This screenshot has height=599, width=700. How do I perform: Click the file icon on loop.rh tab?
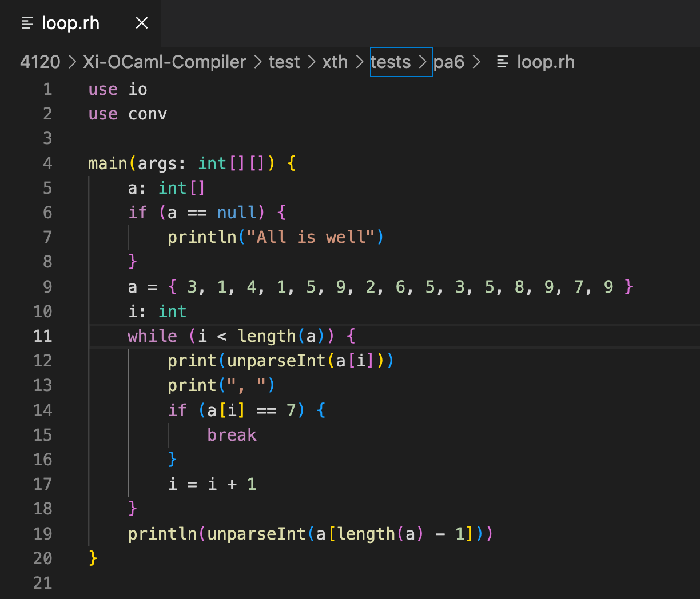pyautogui.click(x=27, y=23)
